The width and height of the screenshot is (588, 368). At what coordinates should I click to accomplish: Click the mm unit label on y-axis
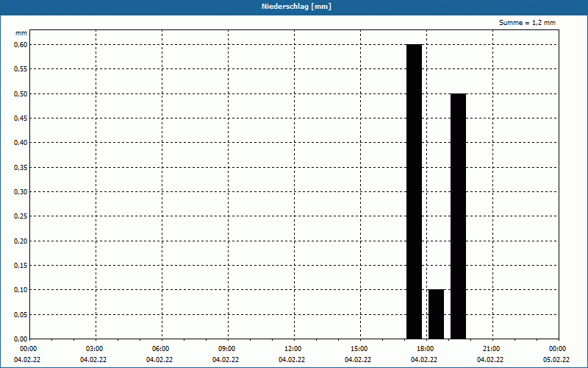21,33
